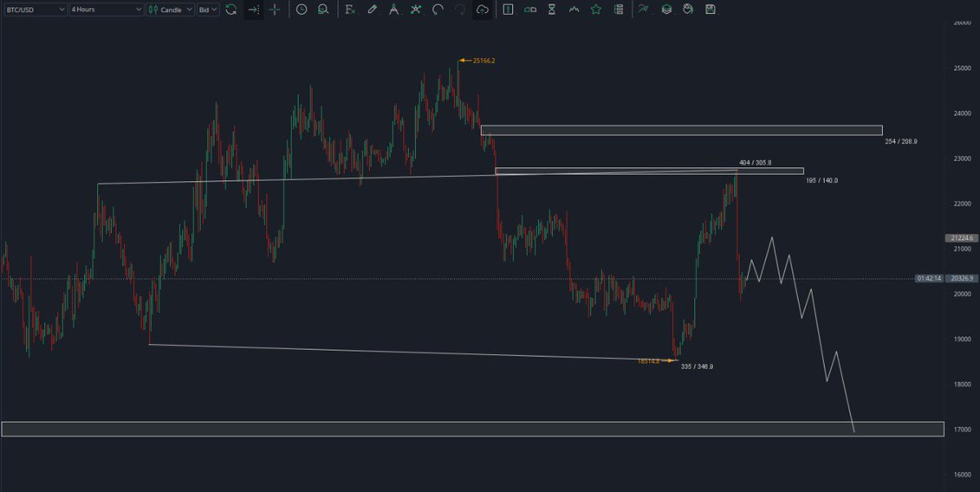Click the greyed redo arrow icon
Screen dimensions: 980x492
click(460, 10)
